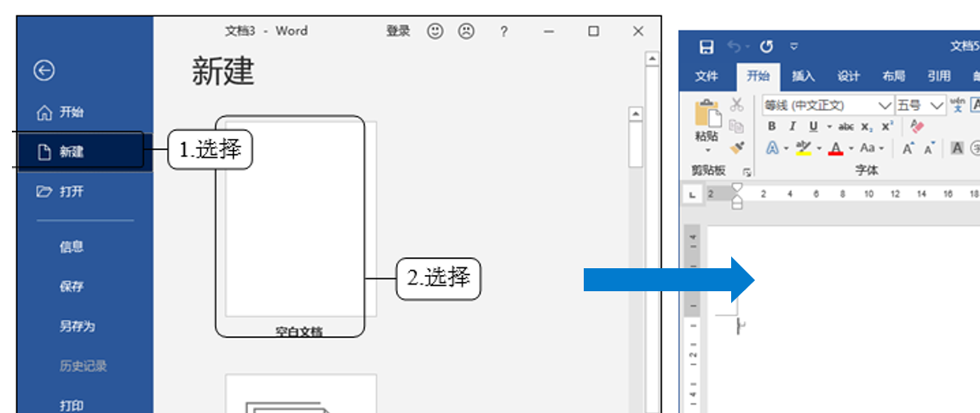The image size is (980, 413).
Task: Click the repeat/redo icon in quick access toolbar
Action: [x=767, y=46]
